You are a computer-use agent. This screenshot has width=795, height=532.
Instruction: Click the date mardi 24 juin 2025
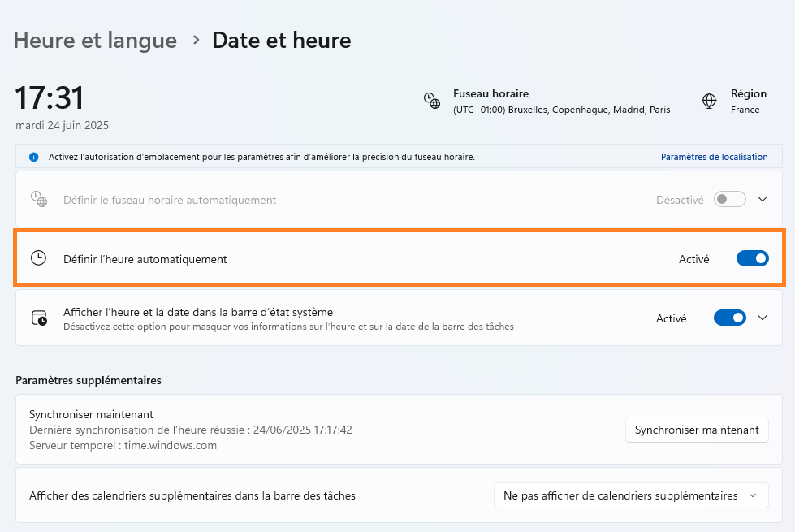[x=62, y=125]
